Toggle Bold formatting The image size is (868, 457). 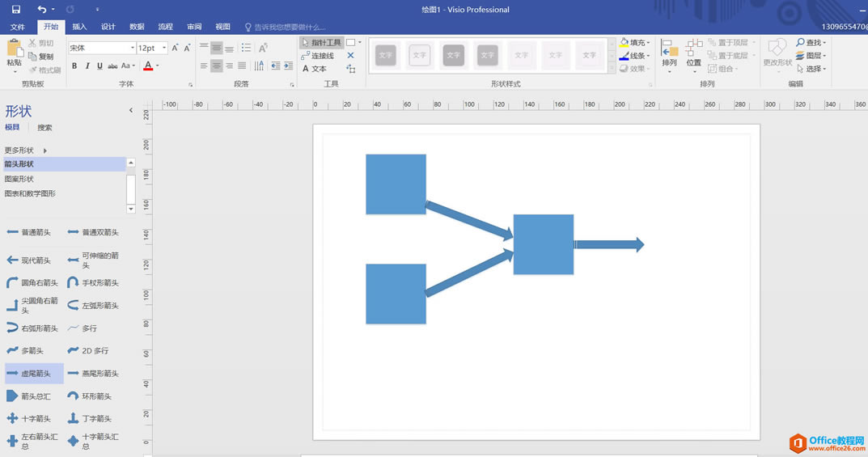[x=74, y=66]
